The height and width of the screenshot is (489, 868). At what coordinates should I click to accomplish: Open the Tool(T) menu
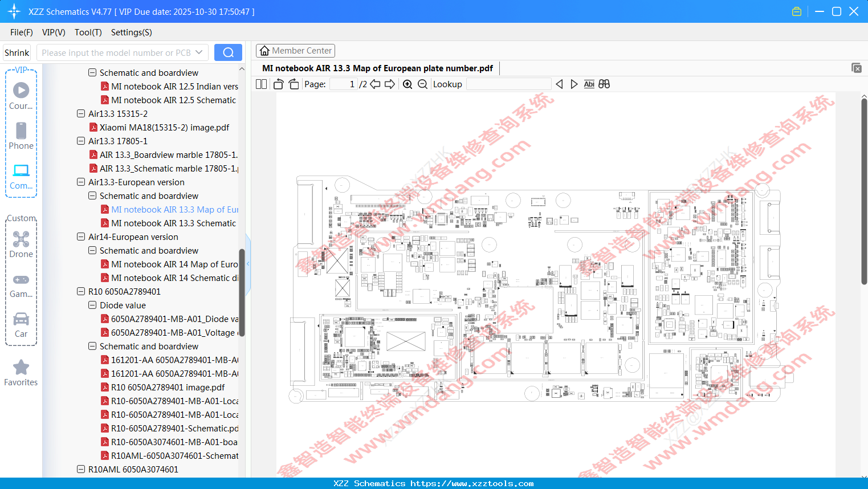pyautogui.click(x=88, y=32)
